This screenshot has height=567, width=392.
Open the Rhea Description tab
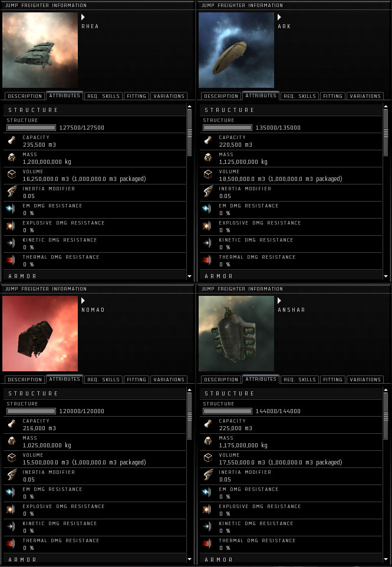(25, 96)
